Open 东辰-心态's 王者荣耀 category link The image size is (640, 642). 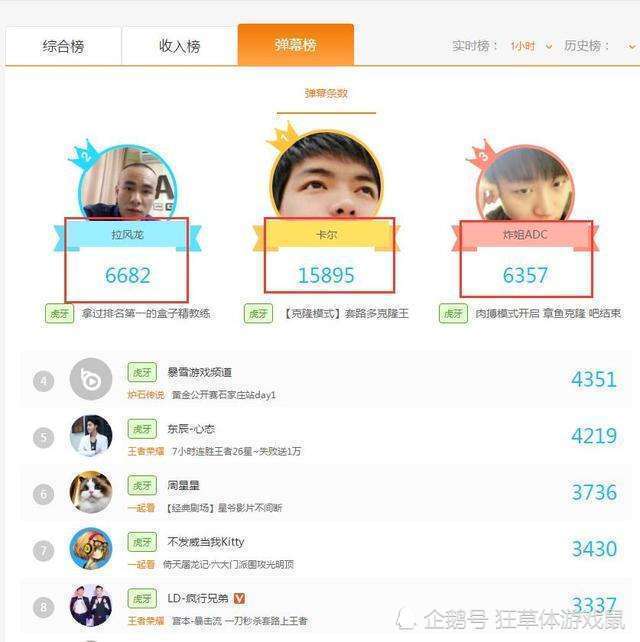coord(146,451)
